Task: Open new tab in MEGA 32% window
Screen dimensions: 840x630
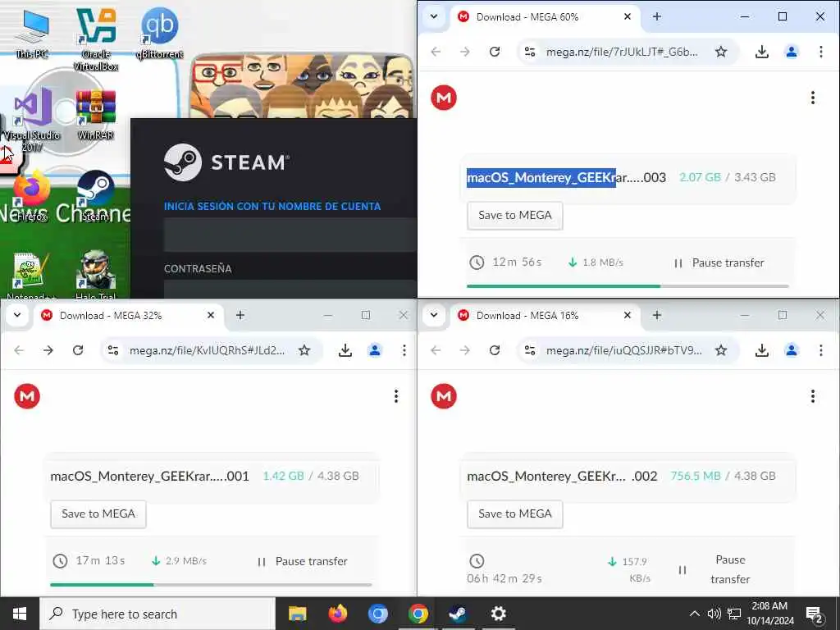Action: point(240,315)
